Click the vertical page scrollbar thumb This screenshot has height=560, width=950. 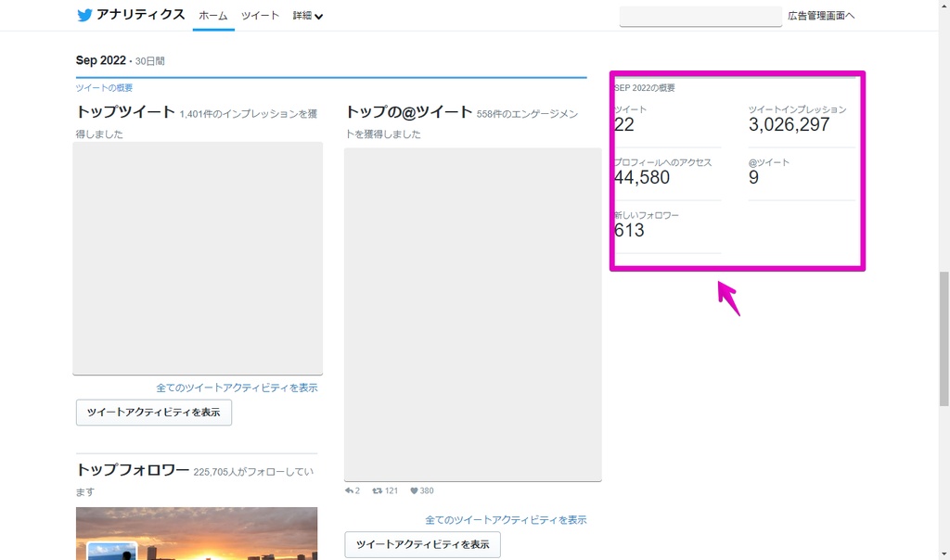click(x=944, y=339)
